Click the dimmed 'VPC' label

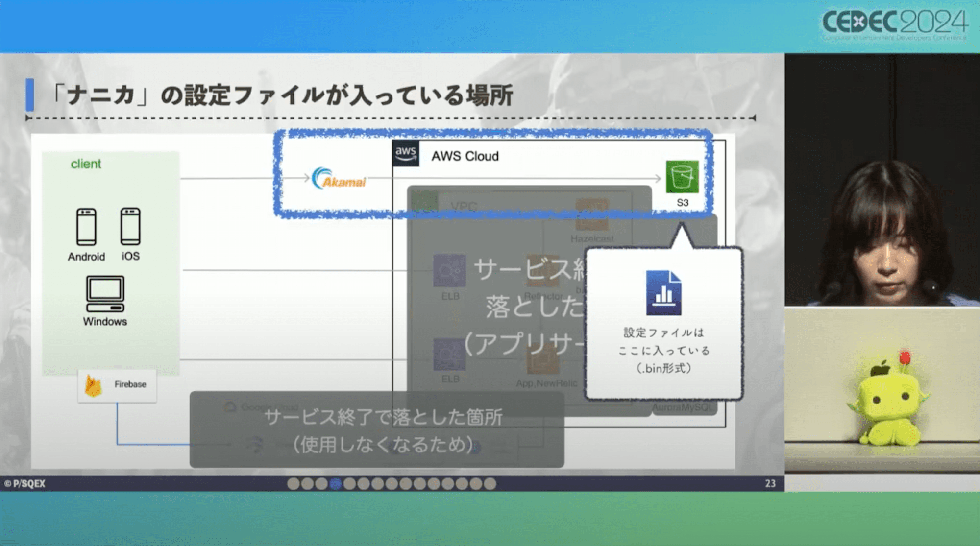coord(464,206)
